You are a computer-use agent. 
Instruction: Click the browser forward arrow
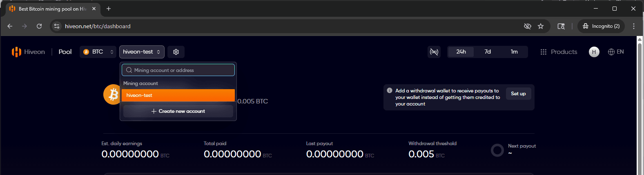click(25, 26)
